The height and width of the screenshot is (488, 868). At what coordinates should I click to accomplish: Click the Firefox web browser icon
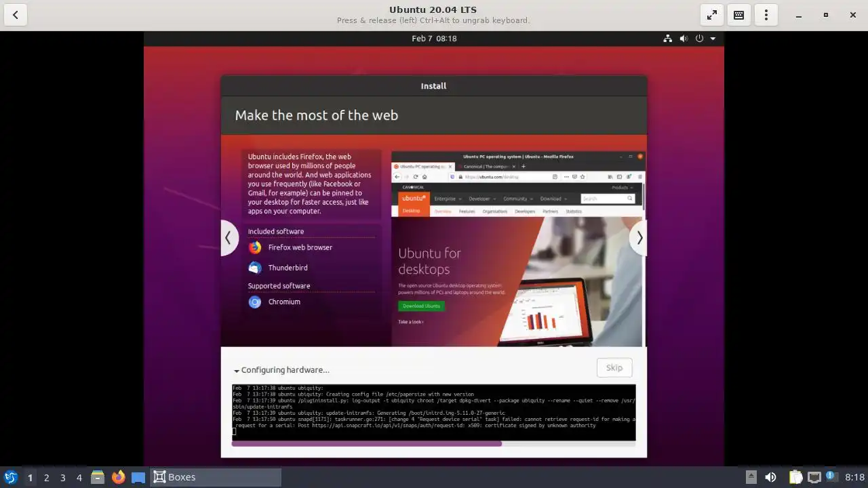click(x=255, y=247)
